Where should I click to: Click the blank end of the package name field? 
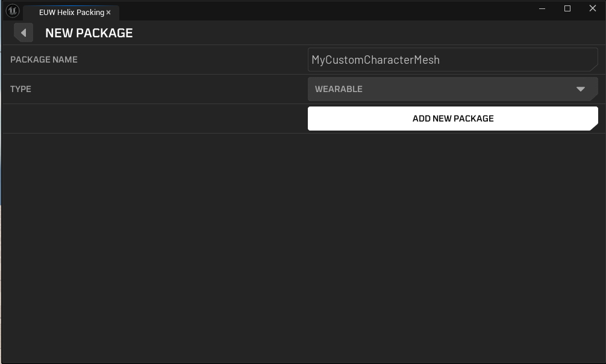tap(530, 60)
